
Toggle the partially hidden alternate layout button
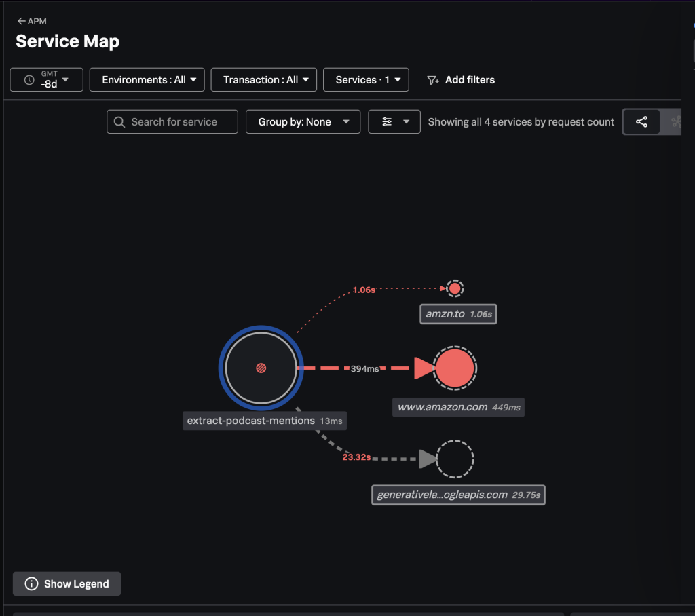coord(674,122)
